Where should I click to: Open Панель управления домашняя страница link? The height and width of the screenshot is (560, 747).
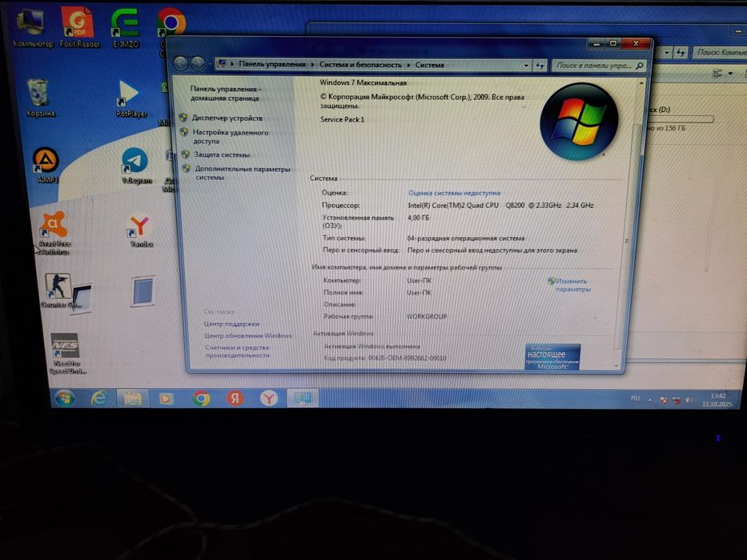pos(225,94)
